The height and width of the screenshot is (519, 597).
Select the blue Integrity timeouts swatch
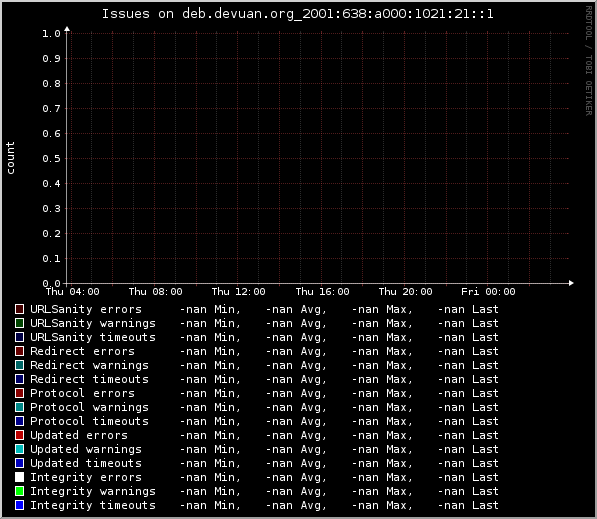19,505
